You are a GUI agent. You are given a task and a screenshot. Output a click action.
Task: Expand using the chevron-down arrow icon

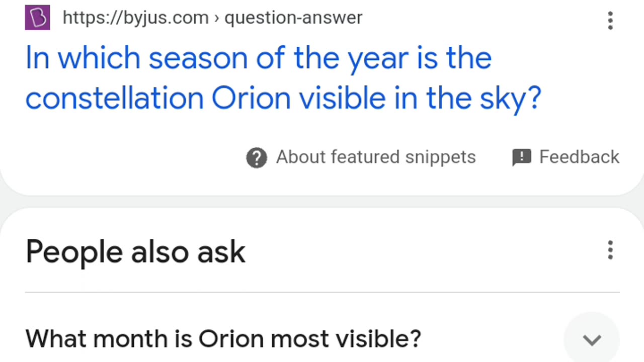(592, 340)
